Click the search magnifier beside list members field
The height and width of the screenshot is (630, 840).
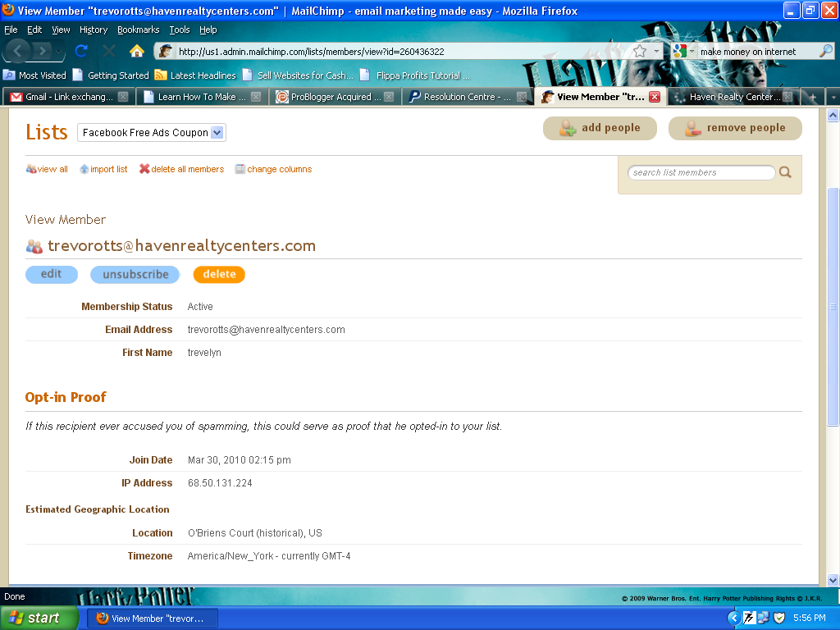(x=785, y=172)
